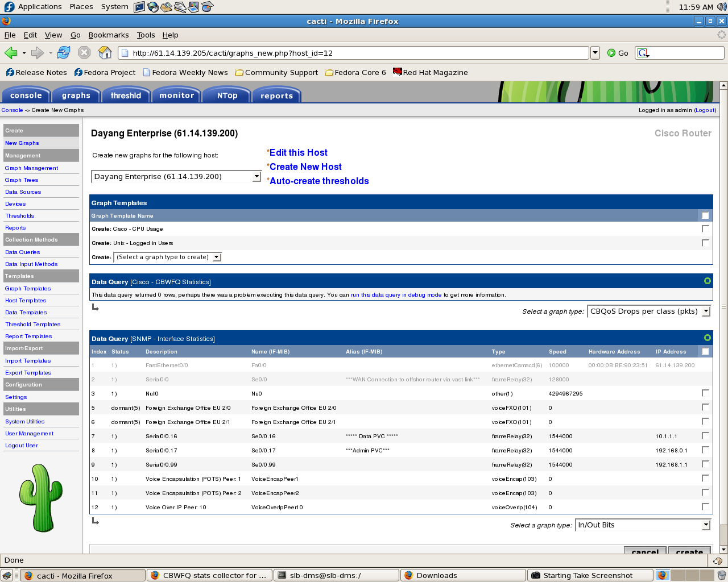The width and height of the screenshot is (728, 582).
Task: Reload the SNMP Interface Statistics data query
Action: 707,338
